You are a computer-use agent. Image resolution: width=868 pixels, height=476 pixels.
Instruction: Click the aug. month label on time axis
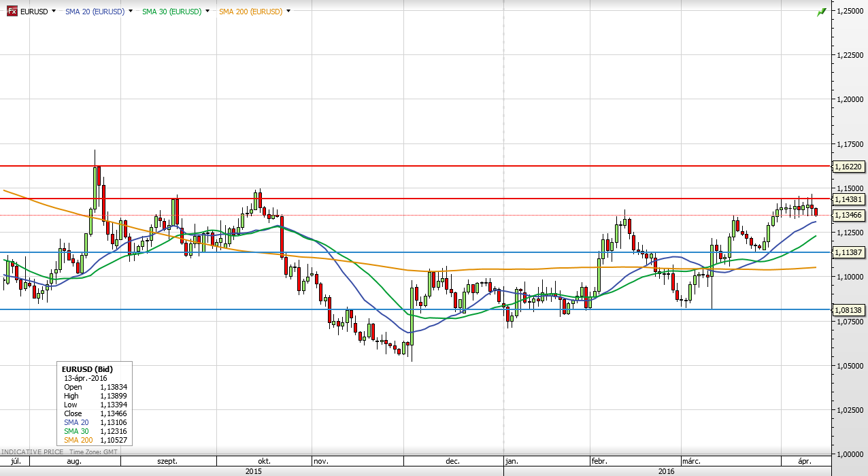coord(74,461)
